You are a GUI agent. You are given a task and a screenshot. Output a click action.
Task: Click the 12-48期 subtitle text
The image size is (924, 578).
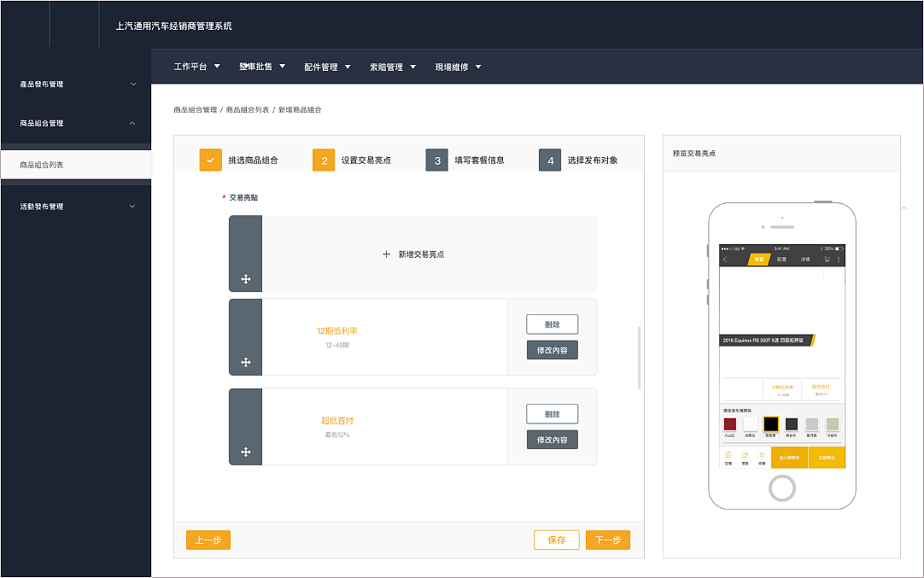pos(337,345)
